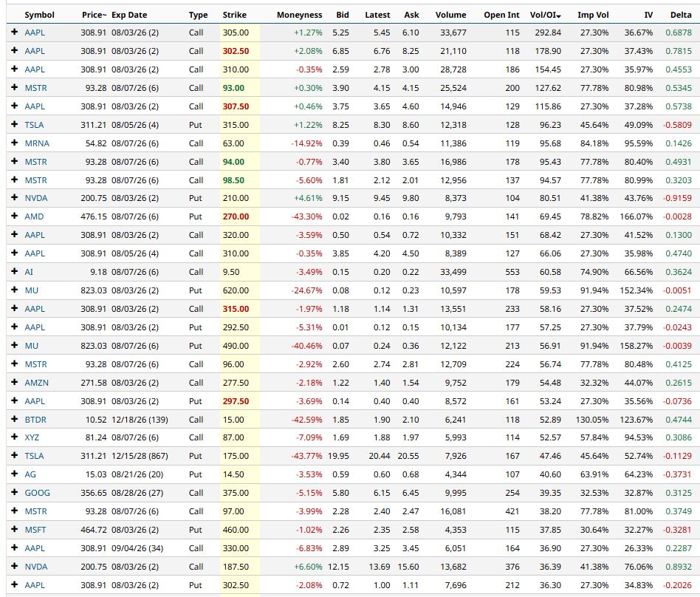Open the MU symbol link with 620.00 strike
This screenshot has height=597, width=700.
point(31,290)
